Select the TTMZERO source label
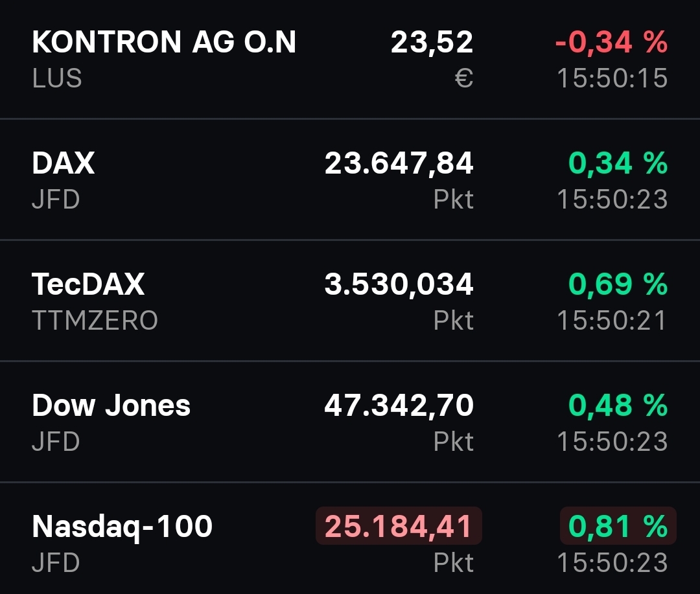700x594 pixels. pos(95,320)
